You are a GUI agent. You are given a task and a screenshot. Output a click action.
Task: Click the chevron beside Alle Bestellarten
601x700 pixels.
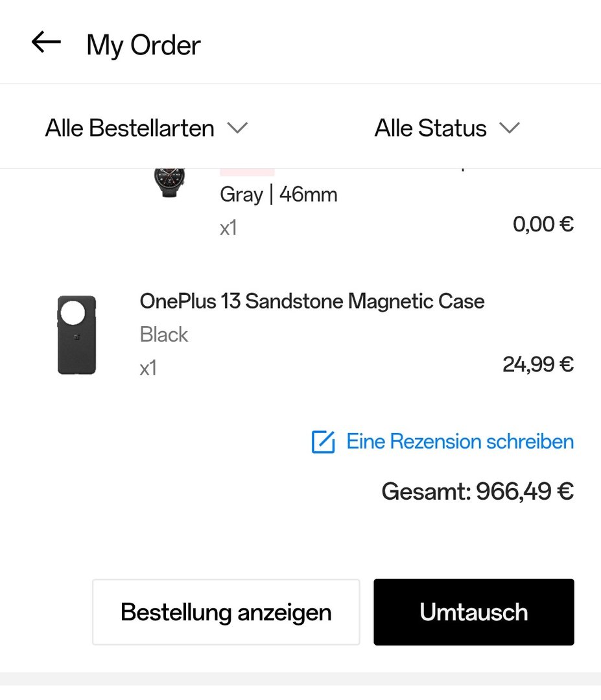[x=237, y=128]
